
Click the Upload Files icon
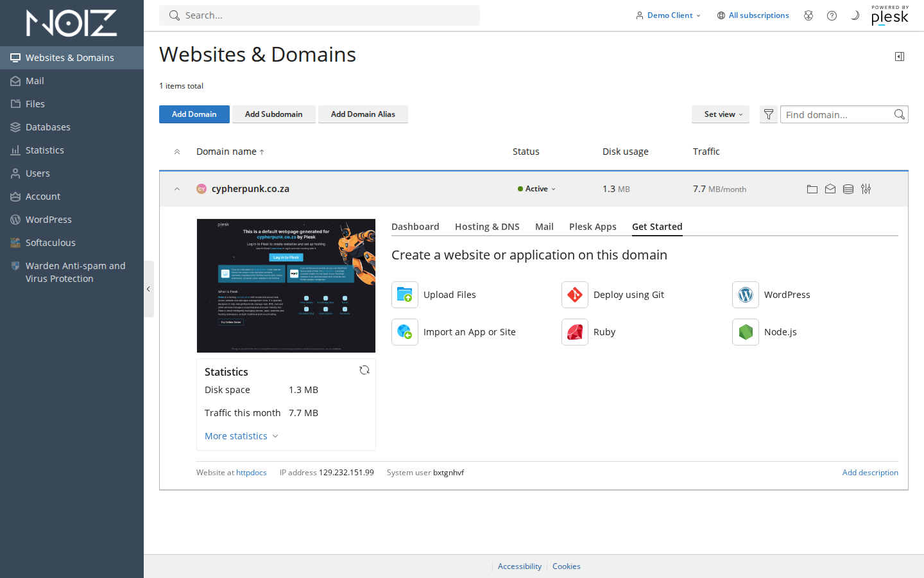405,295
